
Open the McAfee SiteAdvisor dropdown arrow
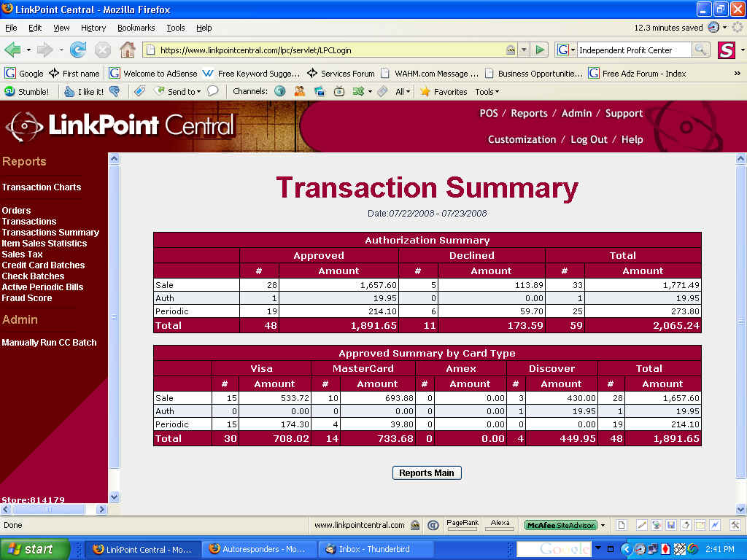(x=603, y=525)
